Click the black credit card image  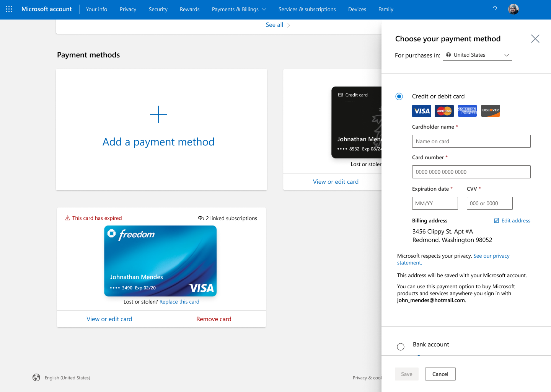(x=357, y=122)
